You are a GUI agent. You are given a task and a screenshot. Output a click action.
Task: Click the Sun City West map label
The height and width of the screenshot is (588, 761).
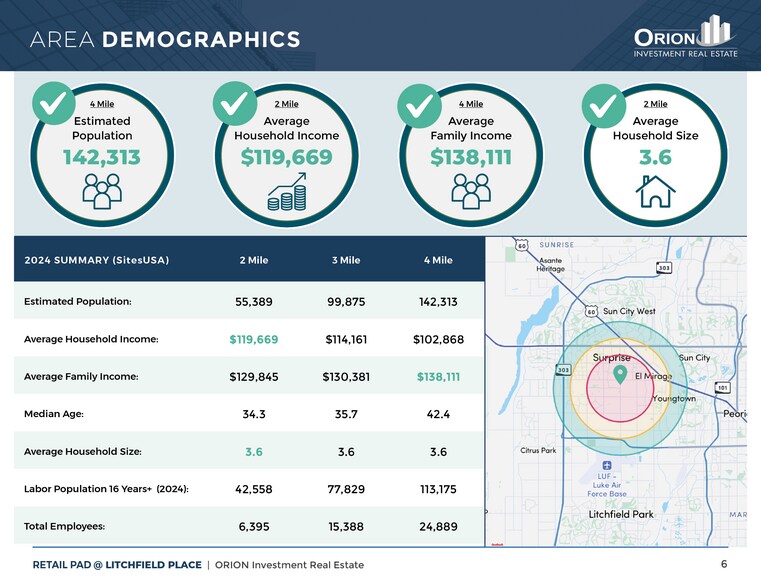pos(629,312)
